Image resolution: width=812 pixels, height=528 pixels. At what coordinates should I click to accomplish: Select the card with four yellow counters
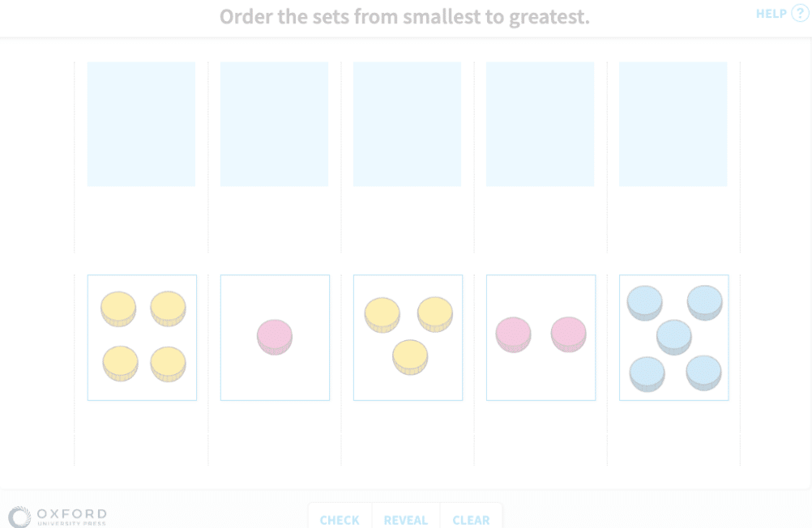(142, 337)
